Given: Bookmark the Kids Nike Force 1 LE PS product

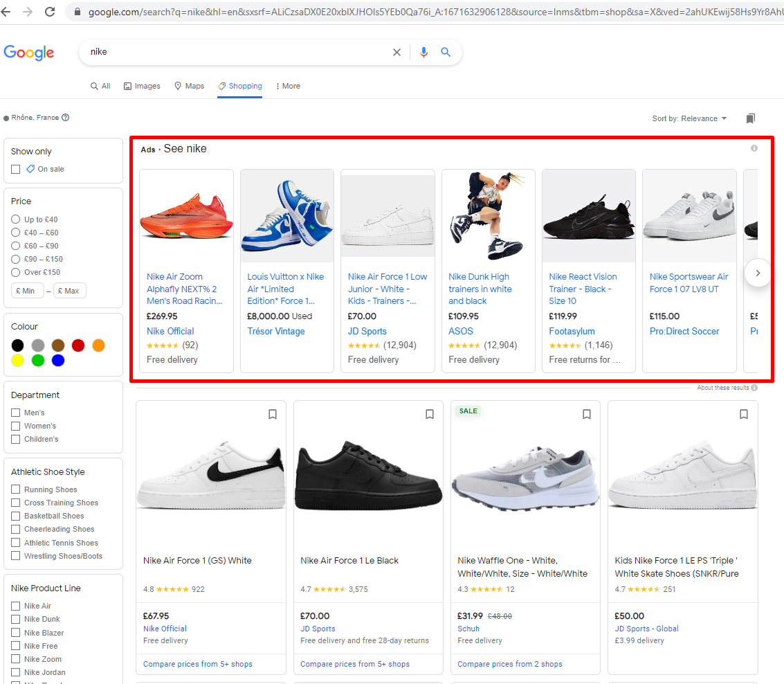Looking at the screenshot, I should 743,414.
